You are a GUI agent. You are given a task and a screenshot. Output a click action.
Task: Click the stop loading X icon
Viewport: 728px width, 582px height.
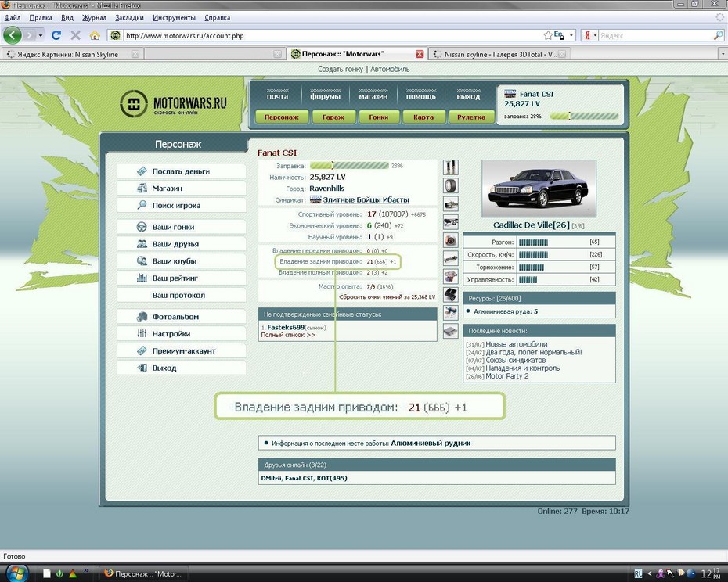[x=76, y=35]
